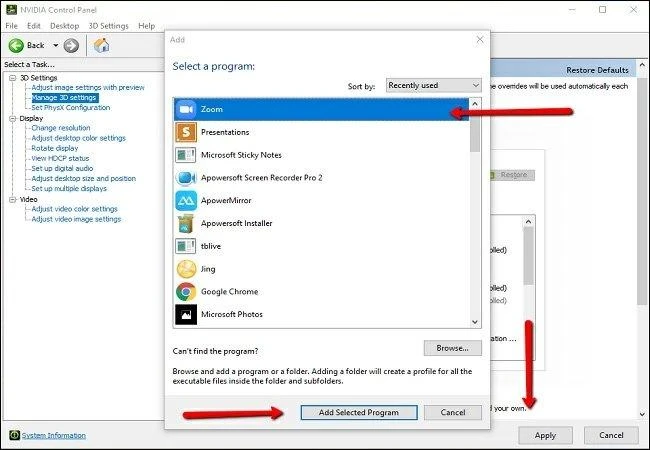The width and height of the screenshot is (650, 450).
Task: Select the Google Chrome icon
Action: click(186, 292)
